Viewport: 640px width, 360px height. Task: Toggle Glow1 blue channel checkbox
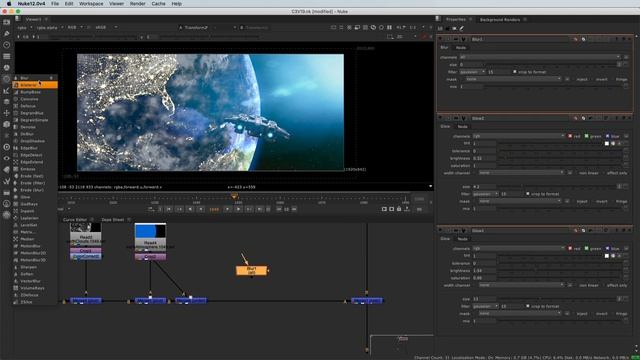click(607, 248)
